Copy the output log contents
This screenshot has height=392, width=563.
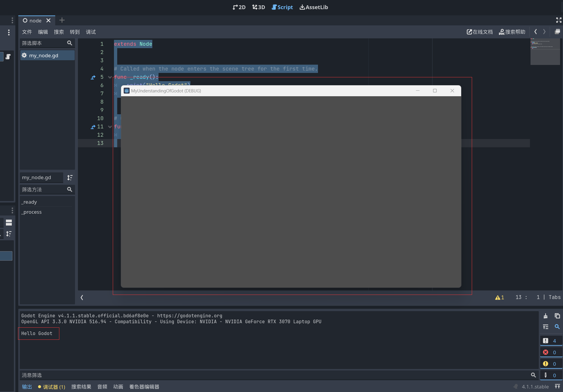point(557,316)
